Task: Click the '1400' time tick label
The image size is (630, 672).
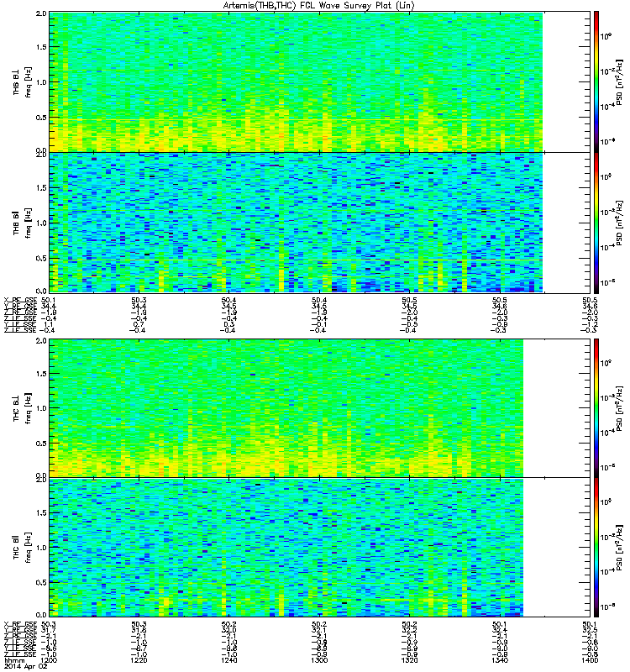Action: [590, 660]
